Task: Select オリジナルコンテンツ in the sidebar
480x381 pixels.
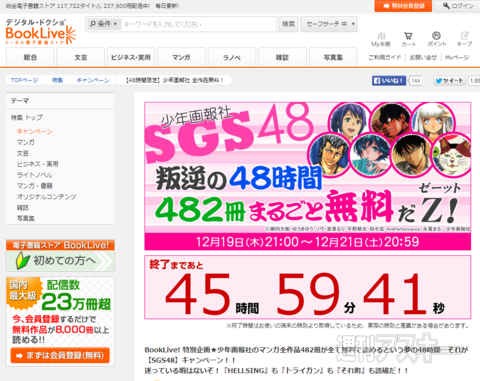Action: (x=46, y=197)
